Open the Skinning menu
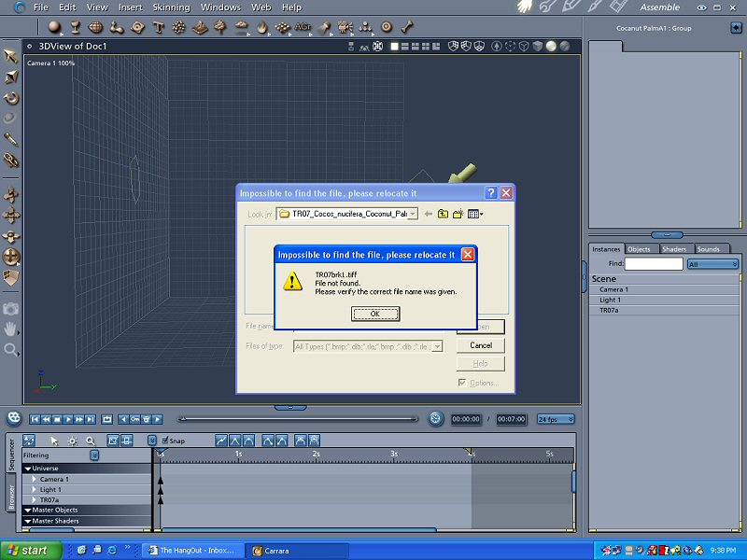This screenshot has width=747, height=560. (171, 7)
